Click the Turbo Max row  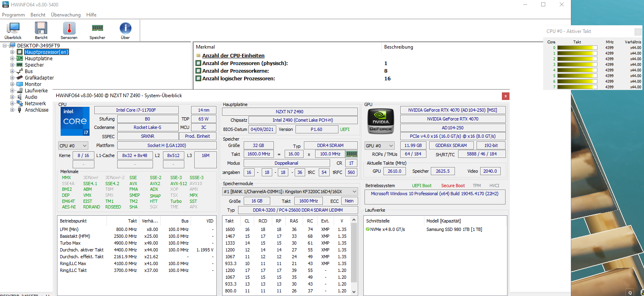coord(137,243)
